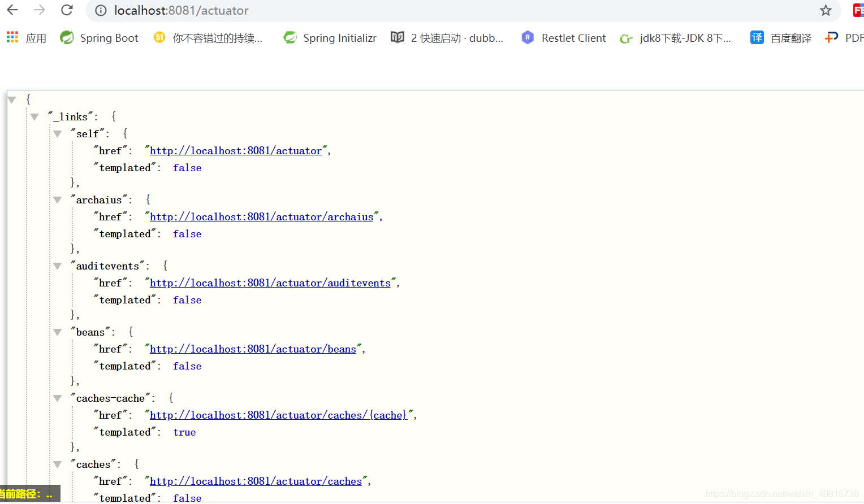Open the actuator/beans link

click(x=253, y=349)
